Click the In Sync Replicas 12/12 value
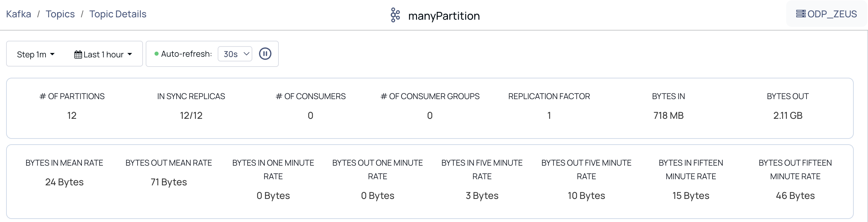 point(191,116)
